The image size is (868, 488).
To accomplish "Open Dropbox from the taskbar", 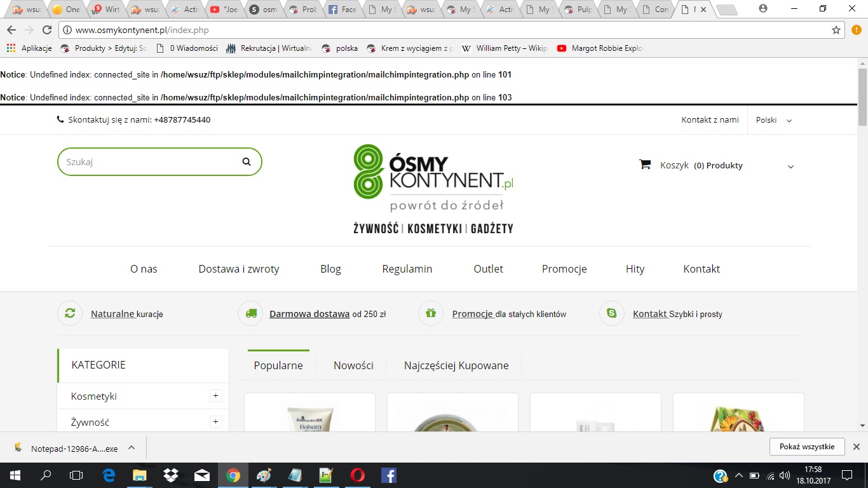I will point(170,475).
